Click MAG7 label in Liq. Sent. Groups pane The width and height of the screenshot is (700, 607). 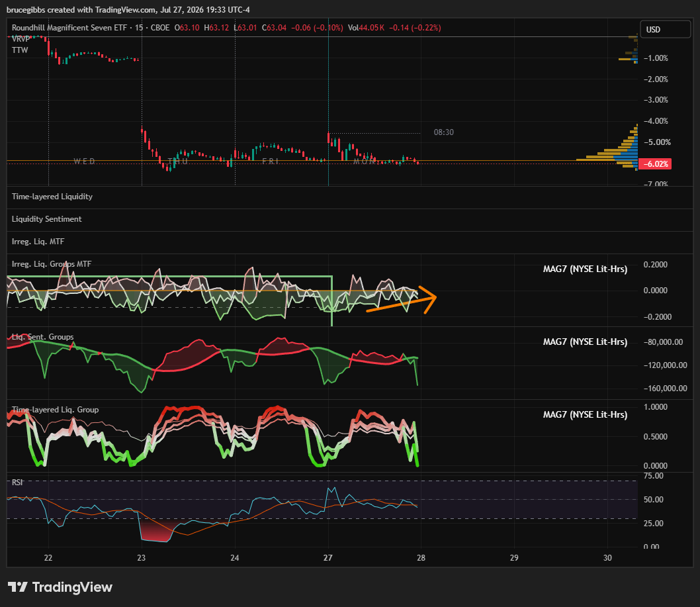[x=585, y=342]
